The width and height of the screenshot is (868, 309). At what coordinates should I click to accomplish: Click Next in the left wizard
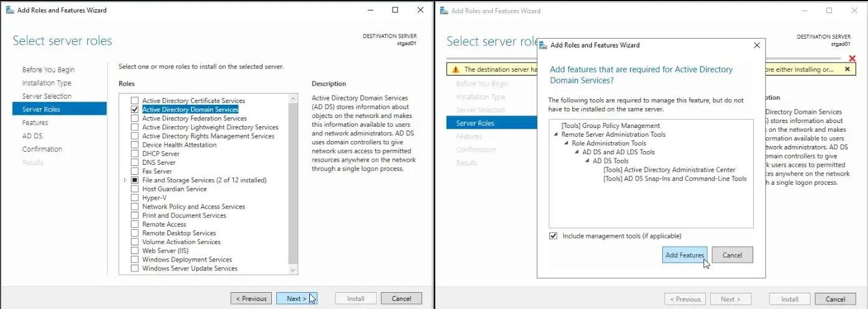(296, 298)
